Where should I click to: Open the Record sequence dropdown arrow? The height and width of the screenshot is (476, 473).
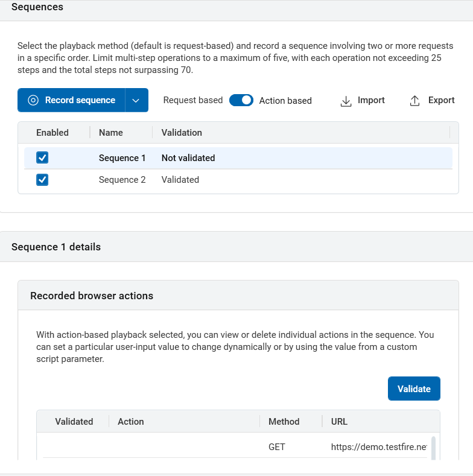[136, 101]
